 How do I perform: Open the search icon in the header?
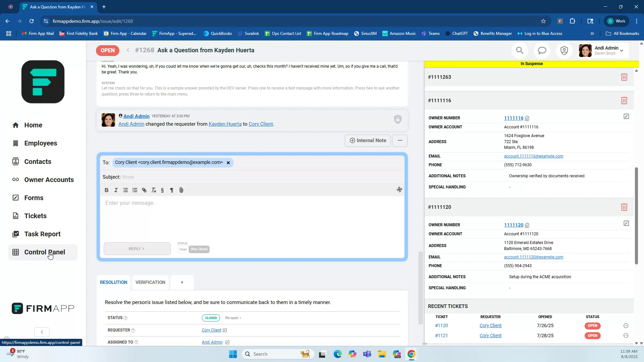pyautogui.click(x=519, y=50)
